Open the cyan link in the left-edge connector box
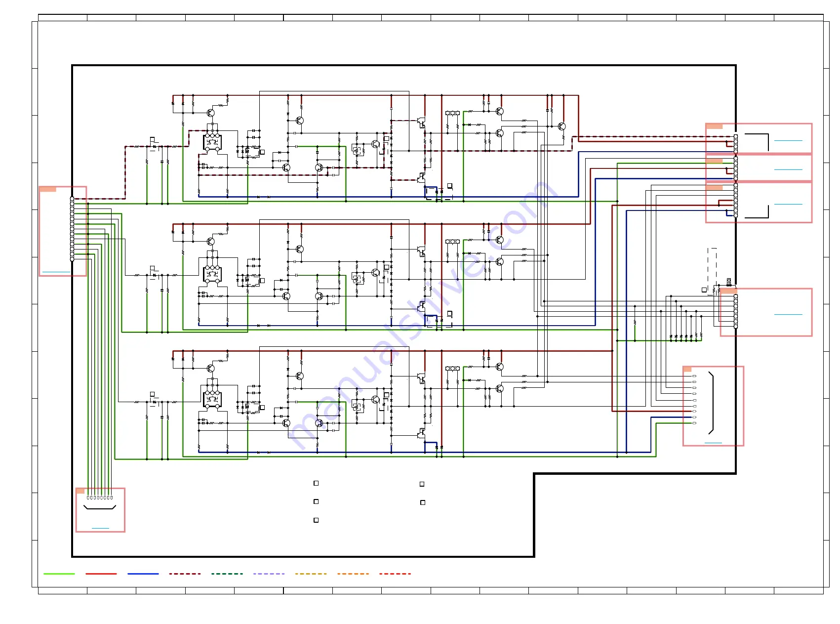The width and height of the screenshot is (840, 624). click(x=56, y=272)
